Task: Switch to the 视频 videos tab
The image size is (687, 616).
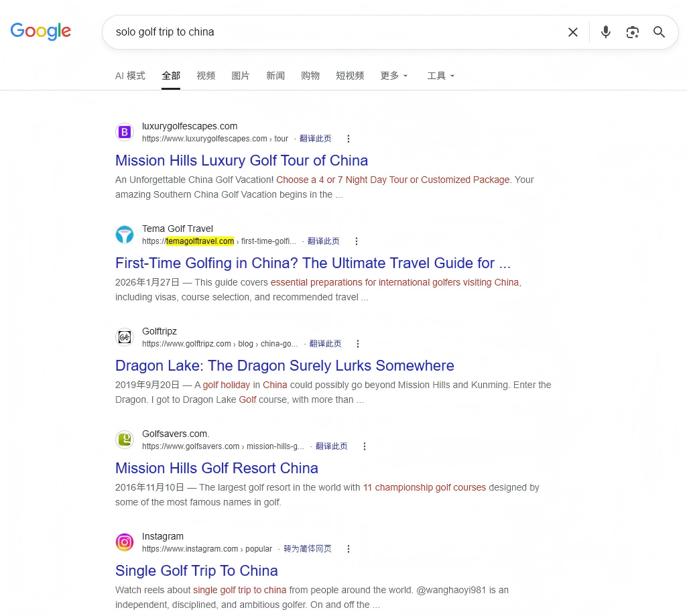Action: [206, 76]
